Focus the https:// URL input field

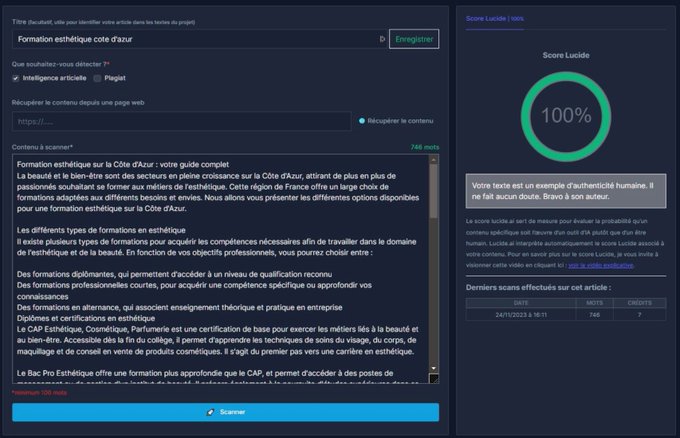click(181, 121)
